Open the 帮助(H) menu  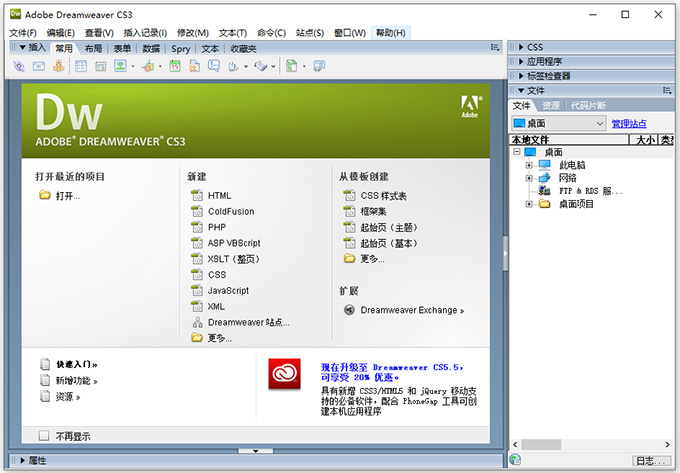pyautogui.click(x=390, y=33)
